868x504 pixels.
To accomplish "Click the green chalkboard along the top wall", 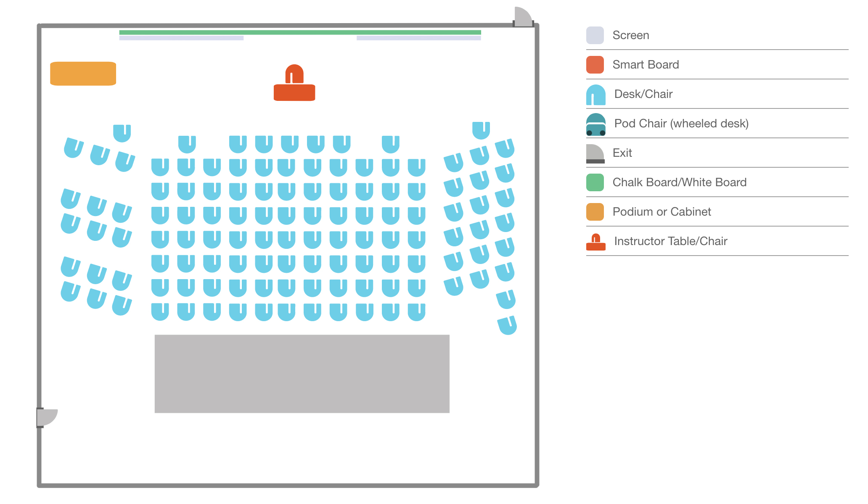I will coord(300,32).
